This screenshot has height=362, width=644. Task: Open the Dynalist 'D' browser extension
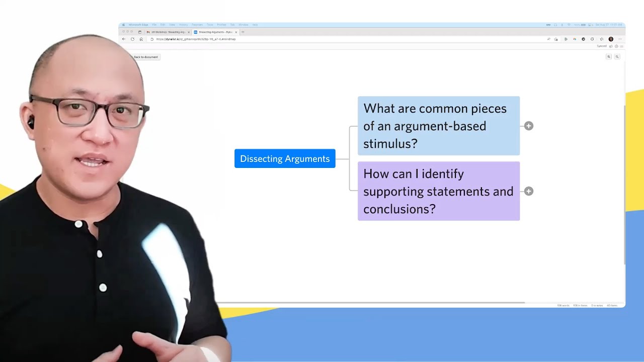pos(566,39)
